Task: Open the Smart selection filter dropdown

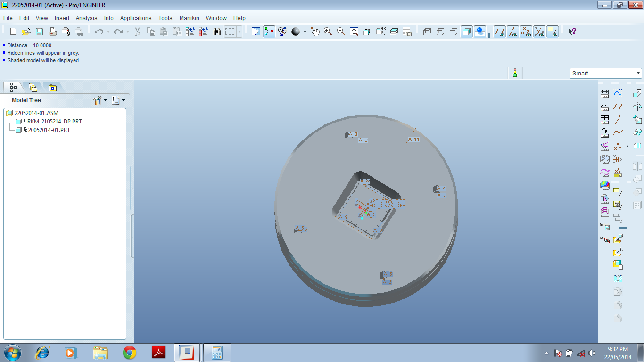Action: click(x=606, y=73)
